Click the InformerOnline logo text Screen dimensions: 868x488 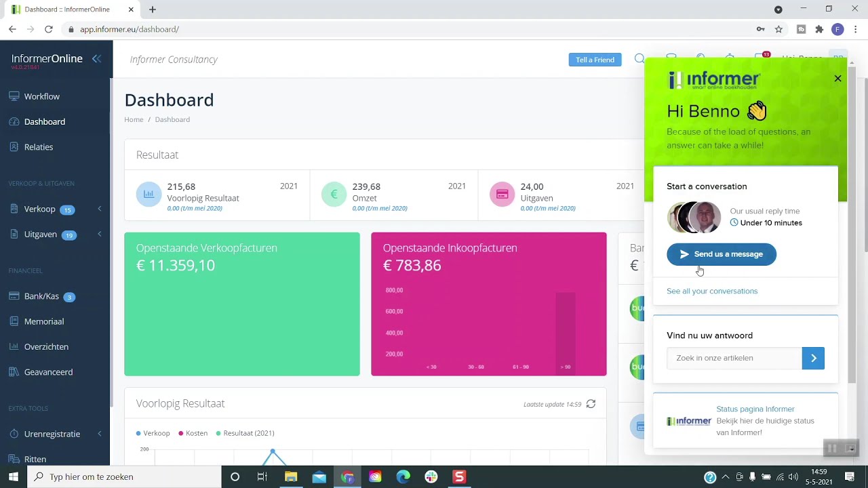click(47, 58)
